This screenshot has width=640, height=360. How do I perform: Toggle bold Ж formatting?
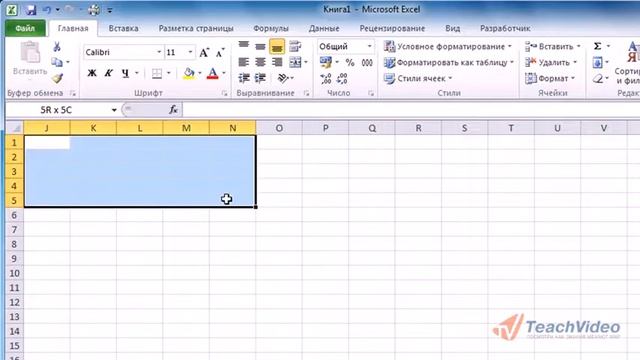[x=92, y=73]
